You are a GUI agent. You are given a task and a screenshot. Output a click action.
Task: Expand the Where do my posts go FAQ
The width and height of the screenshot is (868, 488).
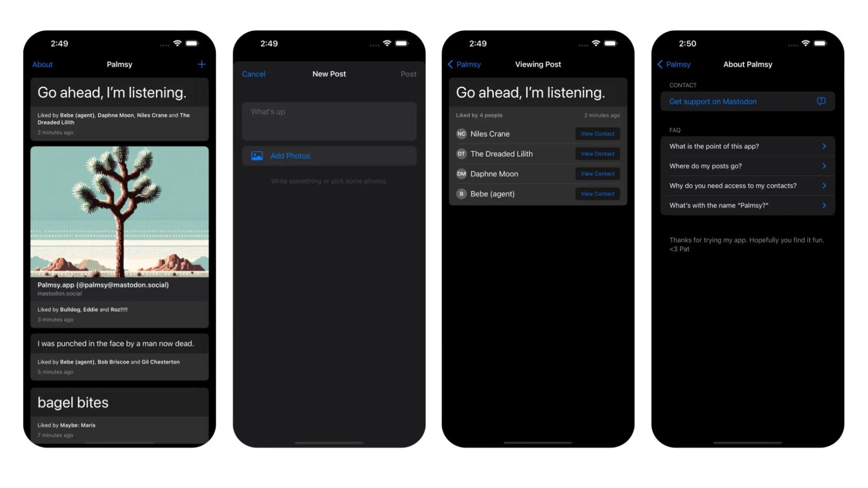tap(746, 166)
